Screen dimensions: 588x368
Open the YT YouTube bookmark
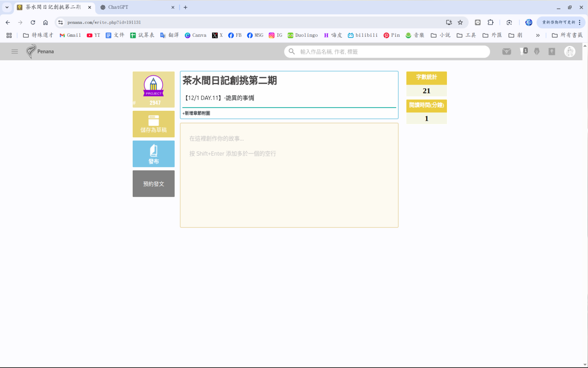click(93, 35)
